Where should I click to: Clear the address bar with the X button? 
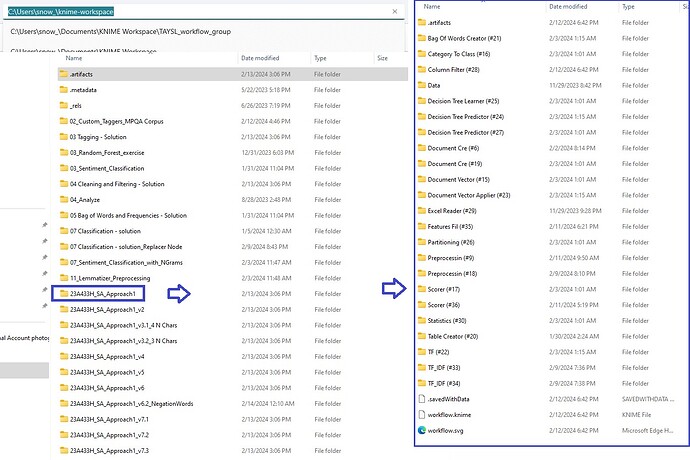click(x=395, y=11)
